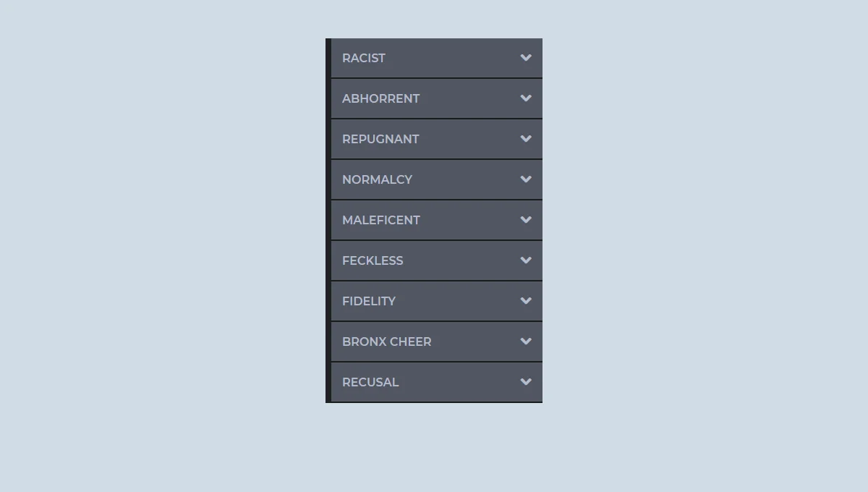Click the chevron icon beside ABHORRENT
868x492 pixels.
tap(526, 98)
